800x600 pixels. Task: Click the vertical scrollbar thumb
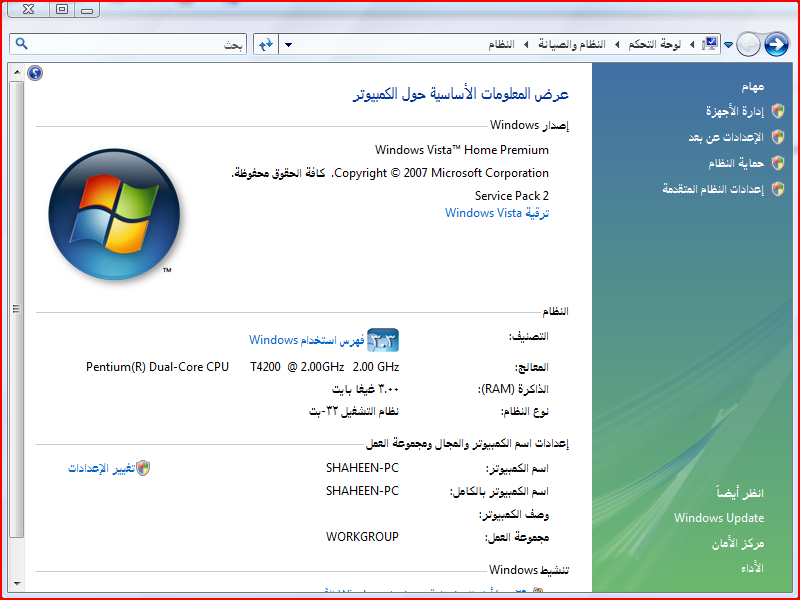point(17,309)
